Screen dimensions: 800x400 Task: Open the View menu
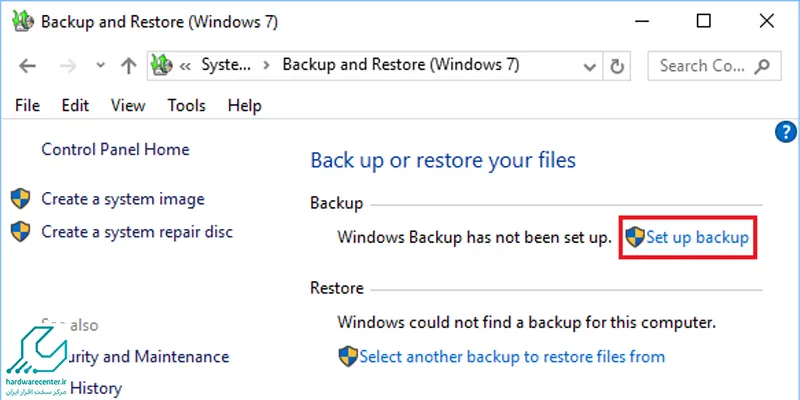(128, 106)
